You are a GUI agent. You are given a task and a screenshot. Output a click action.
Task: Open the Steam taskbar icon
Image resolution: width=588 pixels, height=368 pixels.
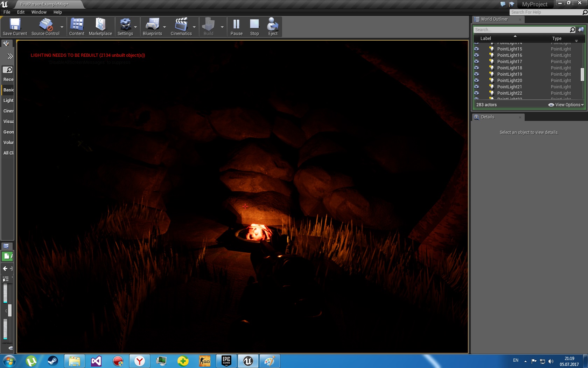pyautogui.click(x=53, y=361)
